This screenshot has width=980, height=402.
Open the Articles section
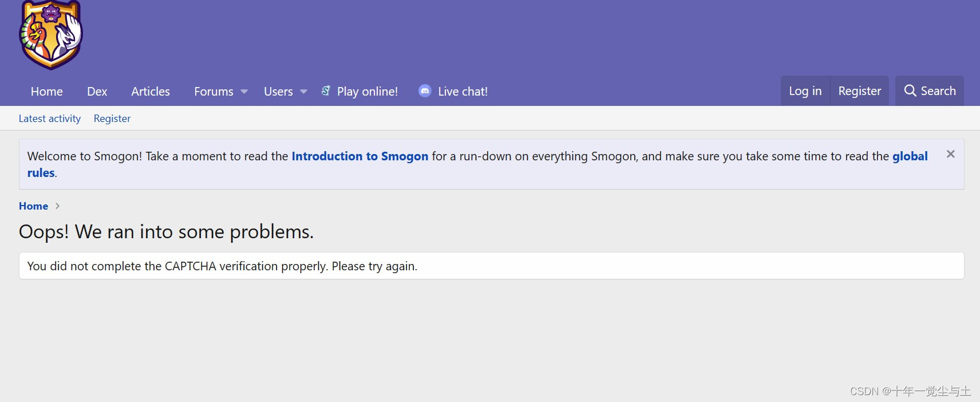click(x=151, y=92)
